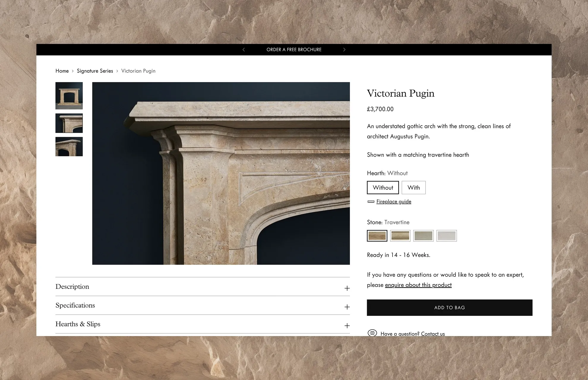
Task: Click the previous announcement arrow in top bar
Action: click(x=244, y=50)
